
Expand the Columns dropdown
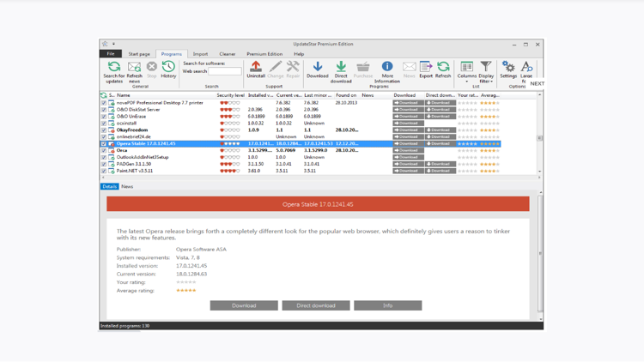point(466,70)
